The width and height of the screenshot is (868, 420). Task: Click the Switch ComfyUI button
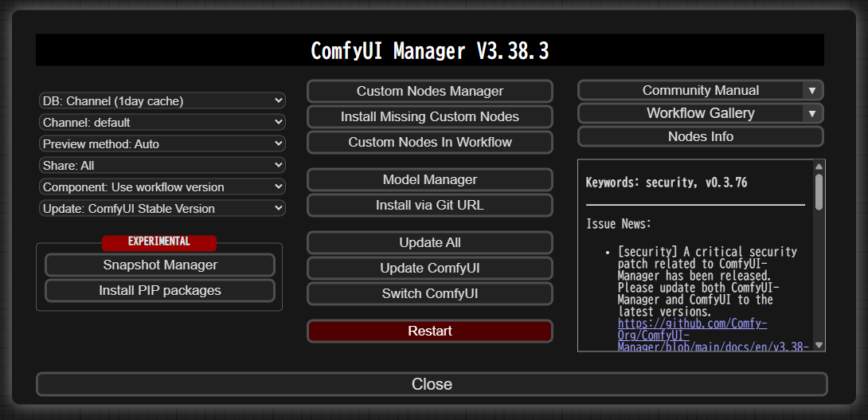point(429,293)
